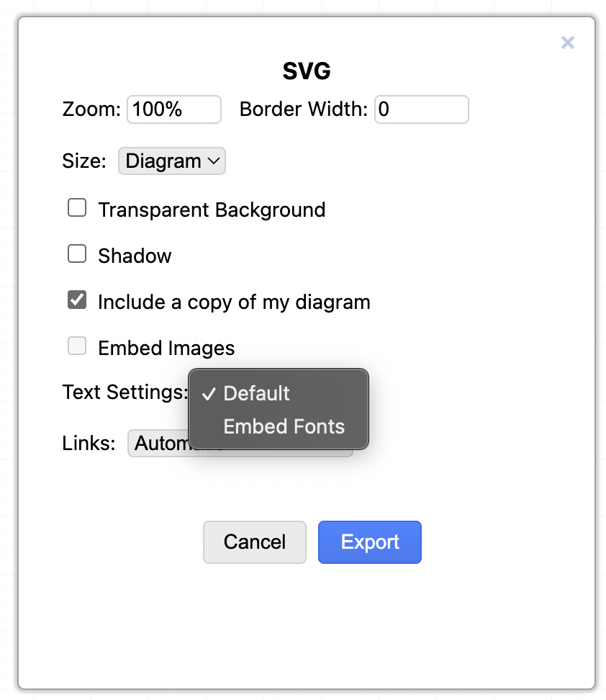The height and width of the screenshot is (700, 606).
Task: Click the Shadow label text
Action: pyautogui.click(x=135, y=255)
